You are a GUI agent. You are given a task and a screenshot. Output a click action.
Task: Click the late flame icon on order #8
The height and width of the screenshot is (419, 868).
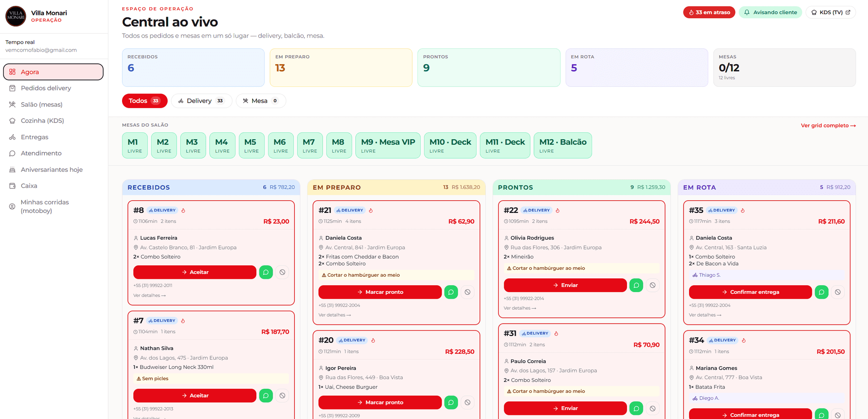[183, 210]
